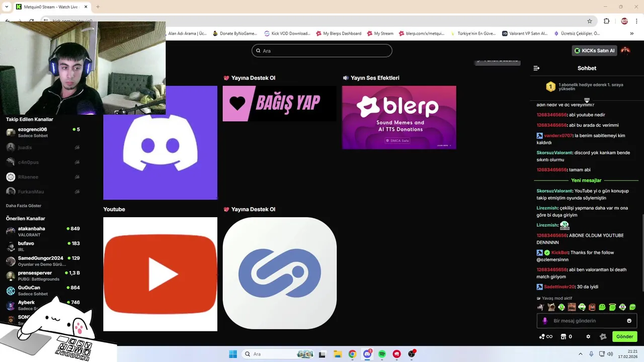This screenshot has height=362, width=644.
Task: Open the YouTube panel image
Action: click(x=160, y=274)
